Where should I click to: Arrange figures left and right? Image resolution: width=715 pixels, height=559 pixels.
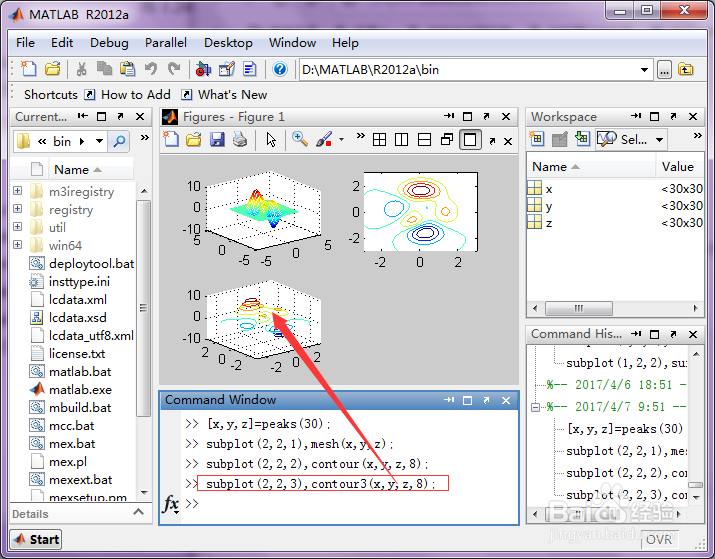pos(401,140)
